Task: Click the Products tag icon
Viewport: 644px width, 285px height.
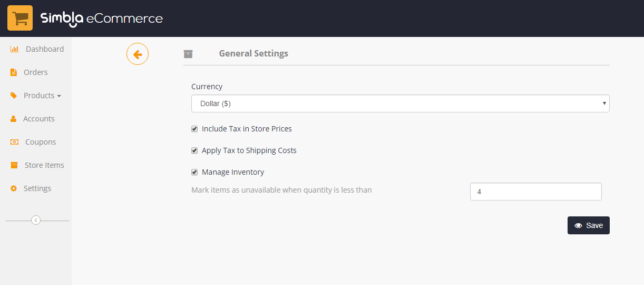Action: tap(14, 96)
